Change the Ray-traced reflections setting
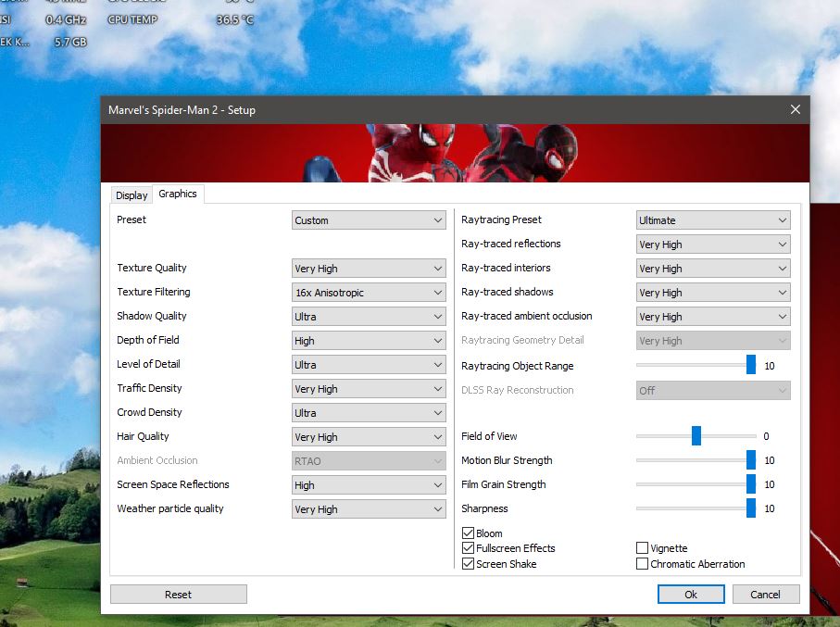The height and width of the screenshot is (627, 840). [713, 245]
